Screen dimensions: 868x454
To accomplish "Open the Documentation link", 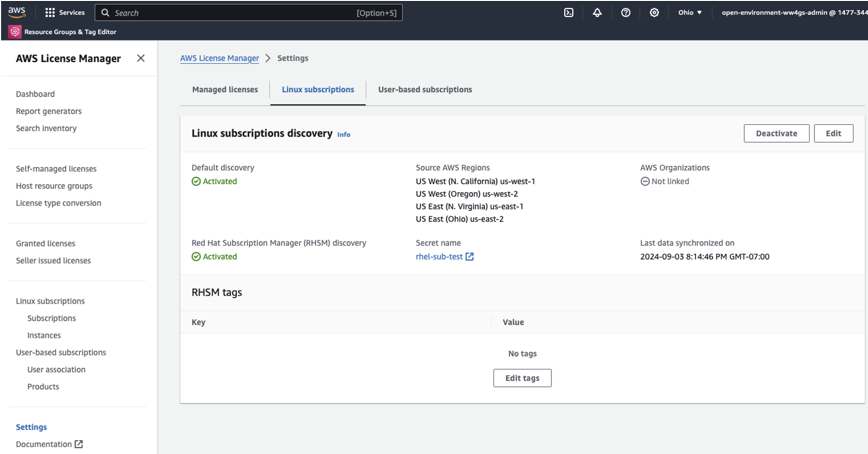I will coord(44,444).
